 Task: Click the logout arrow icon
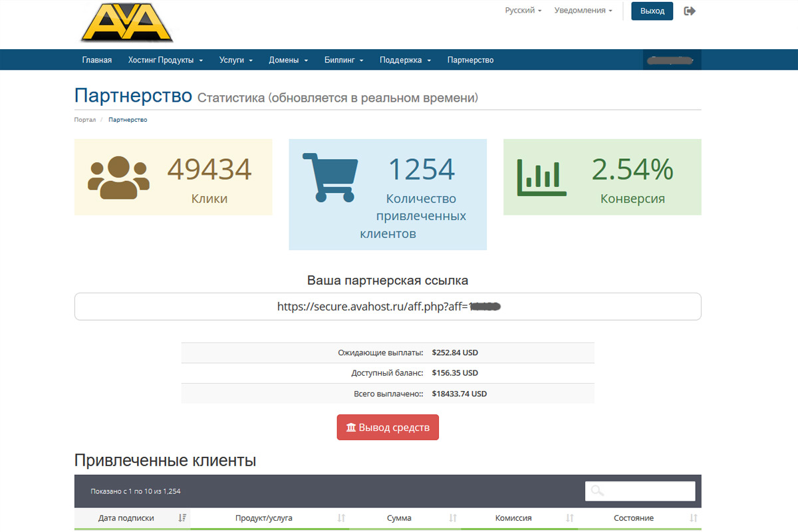pyautogui.click(x=690, y=11)
